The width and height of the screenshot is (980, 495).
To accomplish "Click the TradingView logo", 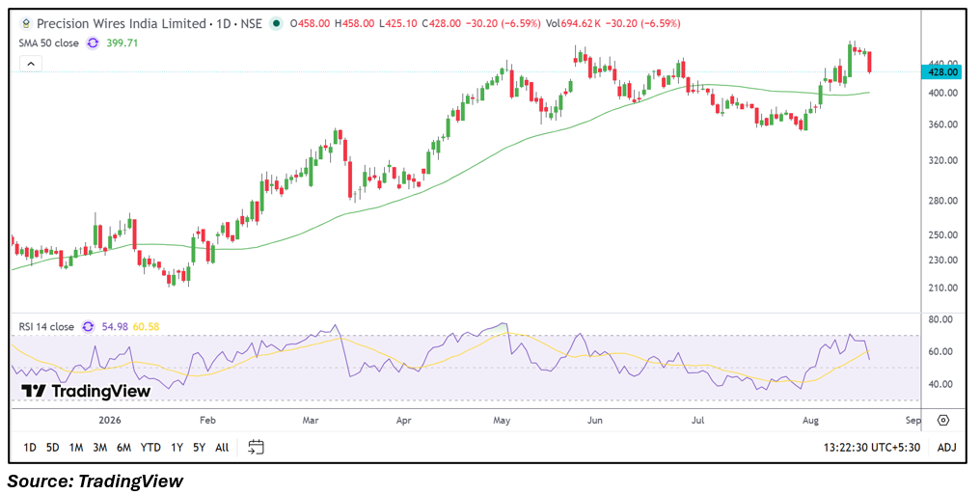I will point(86,391).
